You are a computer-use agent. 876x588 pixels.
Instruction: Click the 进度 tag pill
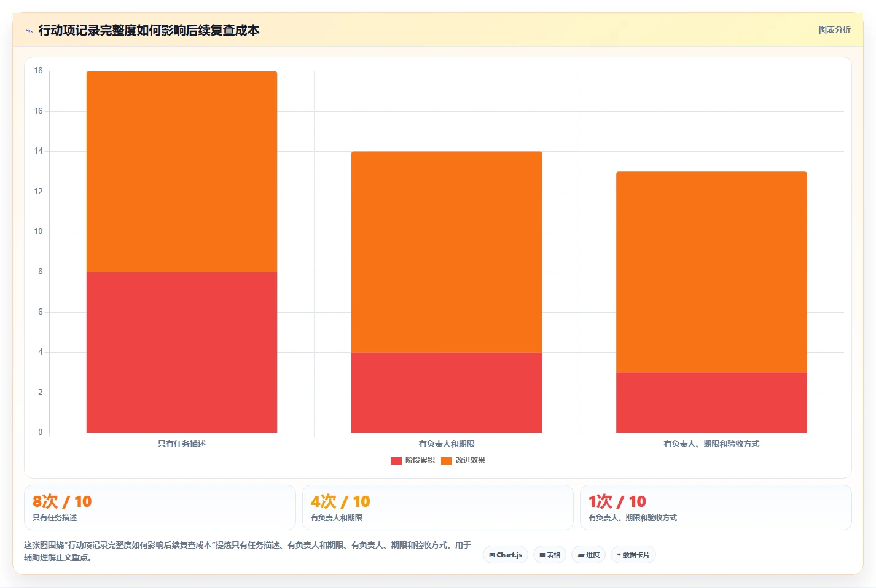(x=589, y=555)
